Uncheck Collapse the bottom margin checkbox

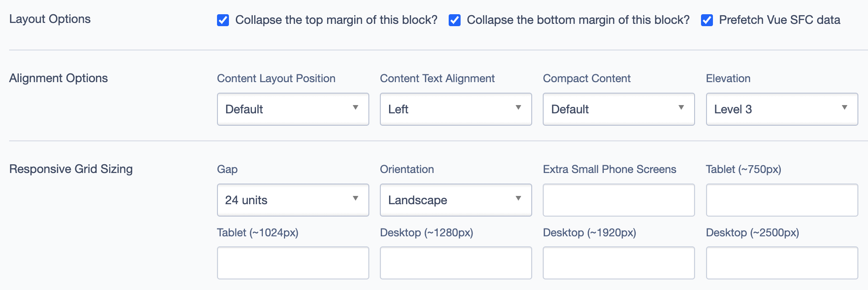(455, 20)
